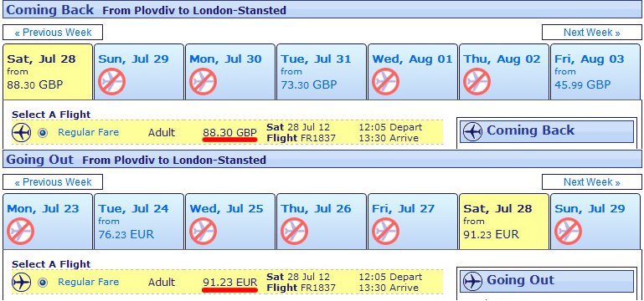Select the Regular Fare radio for 91.23 EUR
The image size is (644, 301).
[x=43, y=282]
